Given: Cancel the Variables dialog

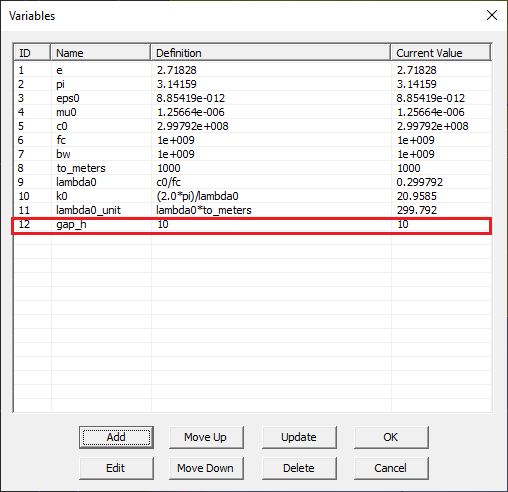Looking at the screenshot, I should [391, 468].
